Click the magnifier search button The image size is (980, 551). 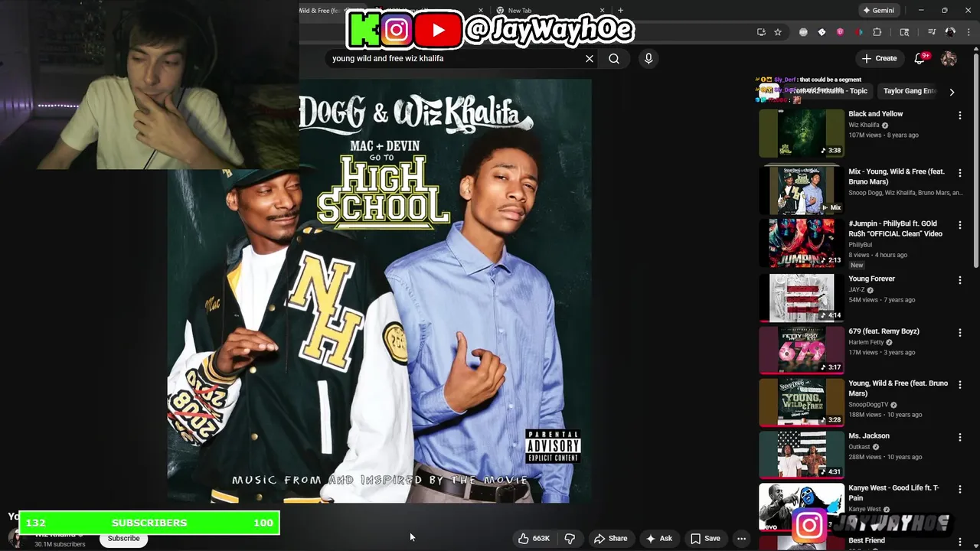[x=614, y=58]
